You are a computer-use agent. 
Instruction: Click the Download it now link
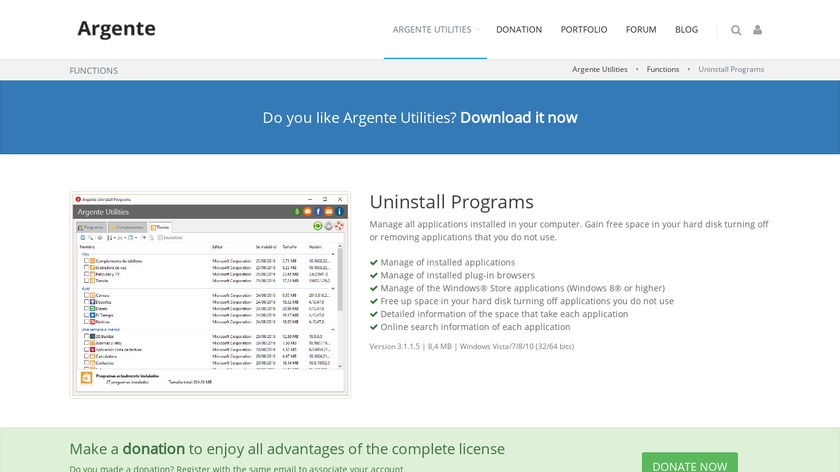pyautogui.click(x=519, y=117)
